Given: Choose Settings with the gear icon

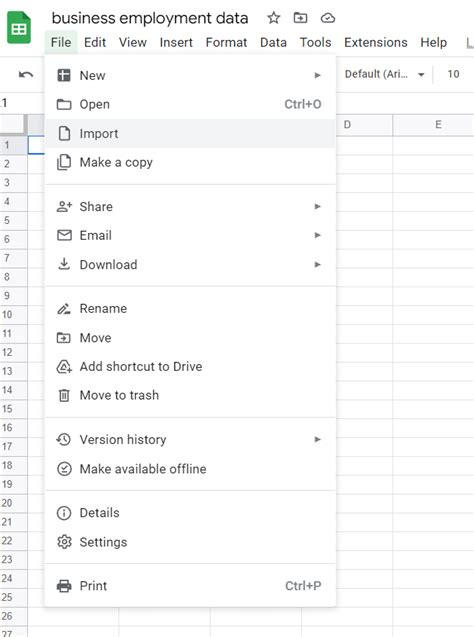Looking at the screenshot, I should (x=190, y=542).
